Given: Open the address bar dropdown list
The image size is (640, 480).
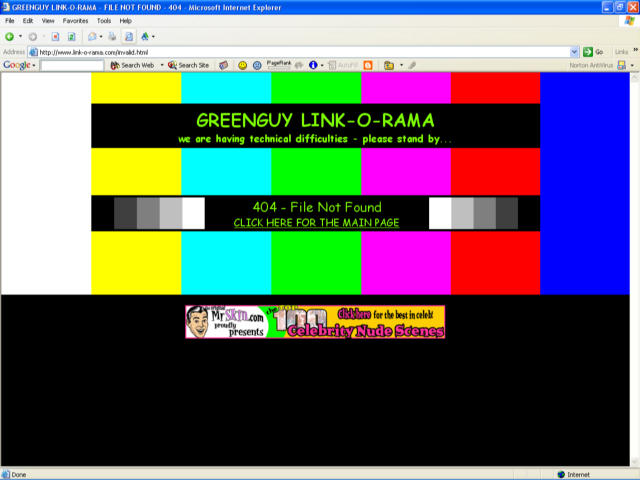Looking at the screenshot, I should [574, 51].
